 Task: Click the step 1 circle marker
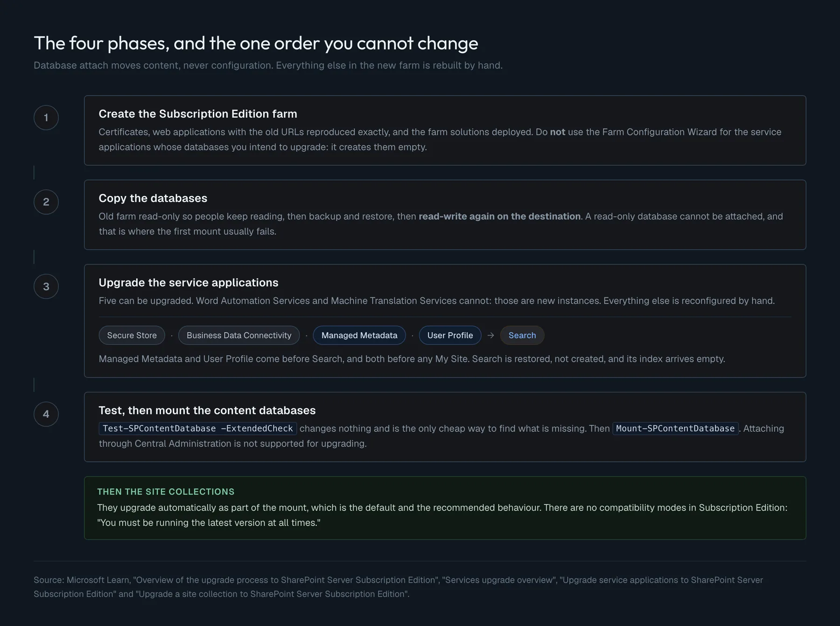(46, 118)
